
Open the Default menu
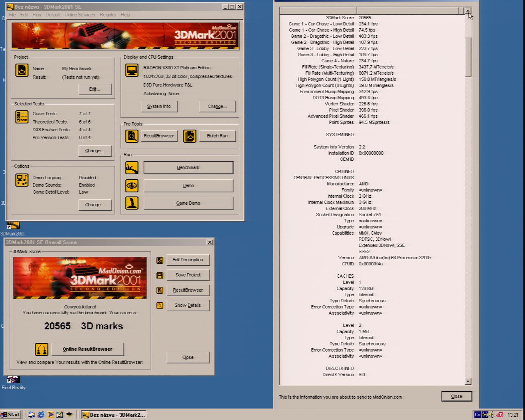(52, 15)
